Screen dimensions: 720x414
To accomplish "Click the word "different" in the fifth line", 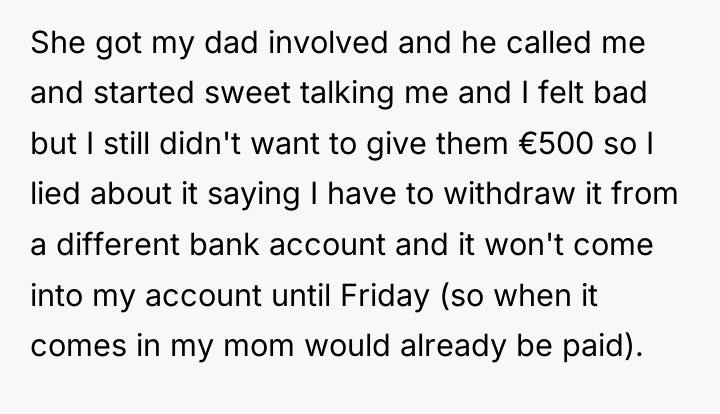I will tap(118, 244).
